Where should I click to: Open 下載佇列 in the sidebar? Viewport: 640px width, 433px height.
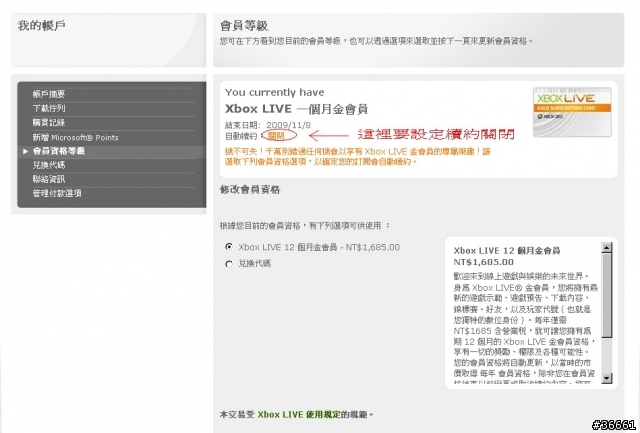pos(49,109)
